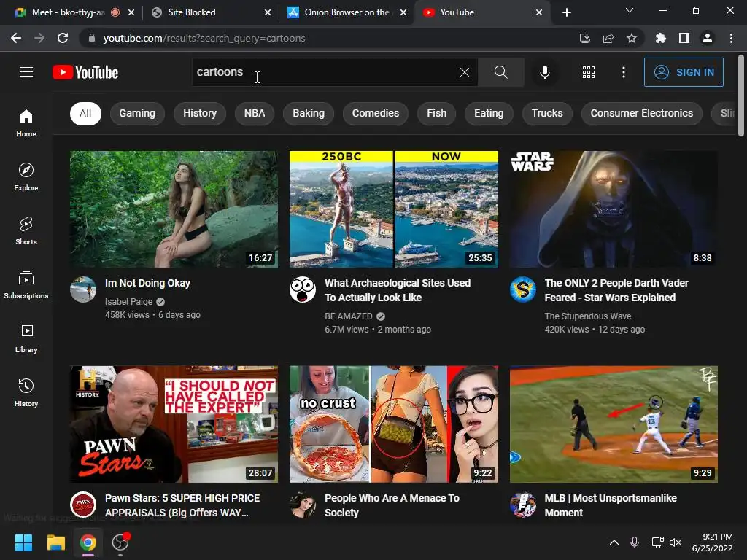Open a new browser tab
This screenshot has width=747, height=560.
pos(566,12)
